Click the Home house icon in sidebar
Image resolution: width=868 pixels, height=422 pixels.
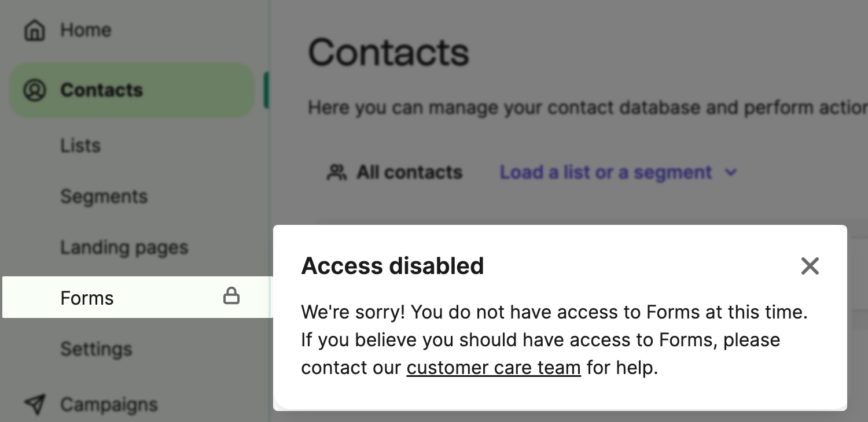coord(35,30)
